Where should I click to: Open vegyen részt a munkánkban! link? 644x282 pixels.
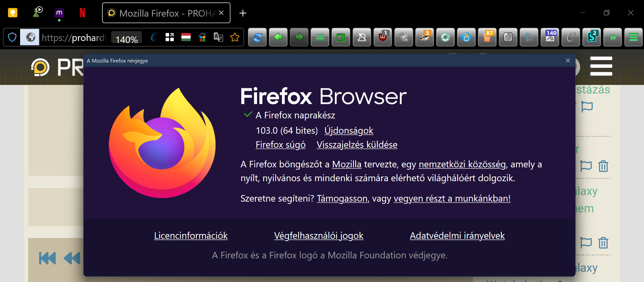(x=452, y=198)
